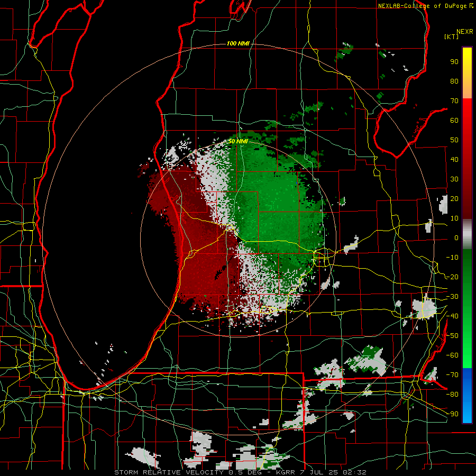Click the NEXLAB-College of DuPage credit text

point(424,6)
